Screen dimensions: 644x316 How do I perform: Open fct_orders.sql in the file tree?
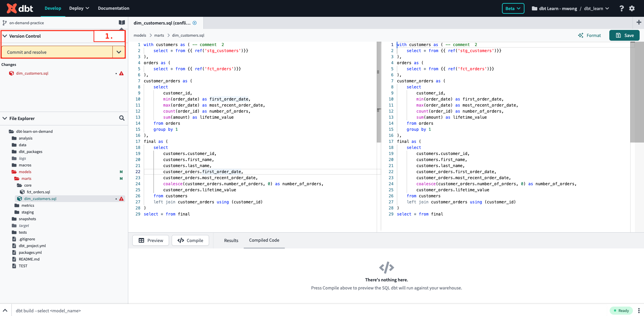click(x=38, y=192)
